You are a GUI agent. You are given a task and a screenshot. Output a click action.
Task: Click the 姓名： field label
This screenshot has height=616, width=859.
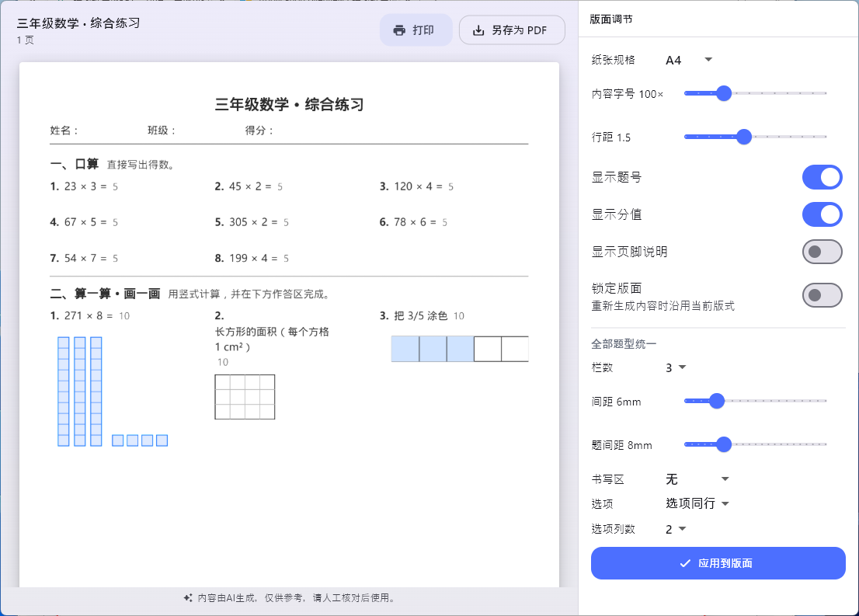point(64,131)
